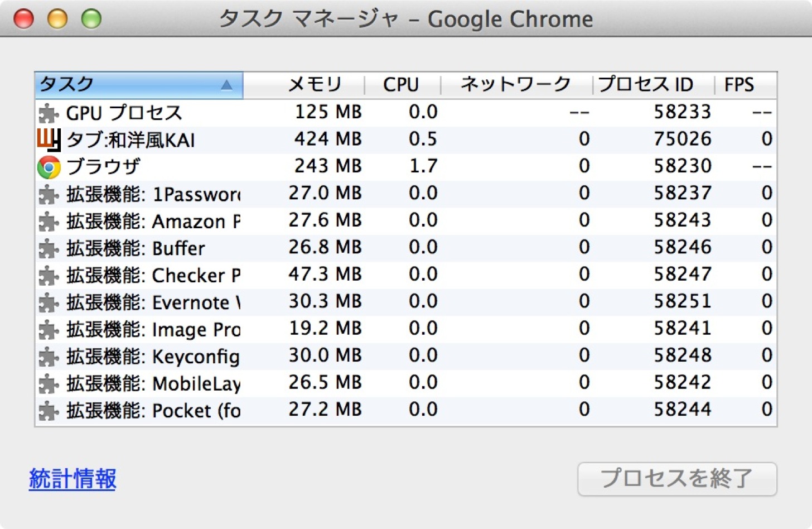Click the CPU value 1.7
This screenshot has height=529, width=812.
(x=423, y=166)
